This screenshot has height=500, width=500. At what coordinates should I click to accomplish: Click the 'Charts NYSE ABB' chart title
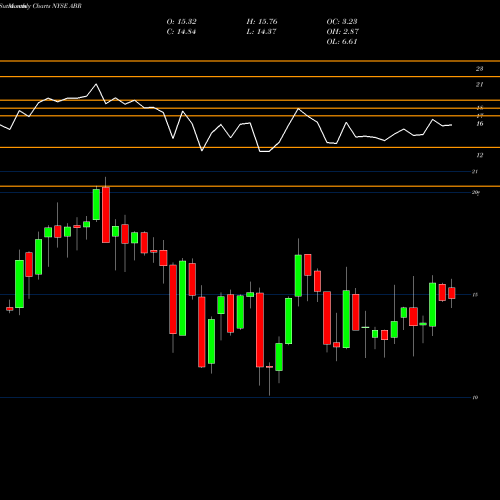point(57,6)
